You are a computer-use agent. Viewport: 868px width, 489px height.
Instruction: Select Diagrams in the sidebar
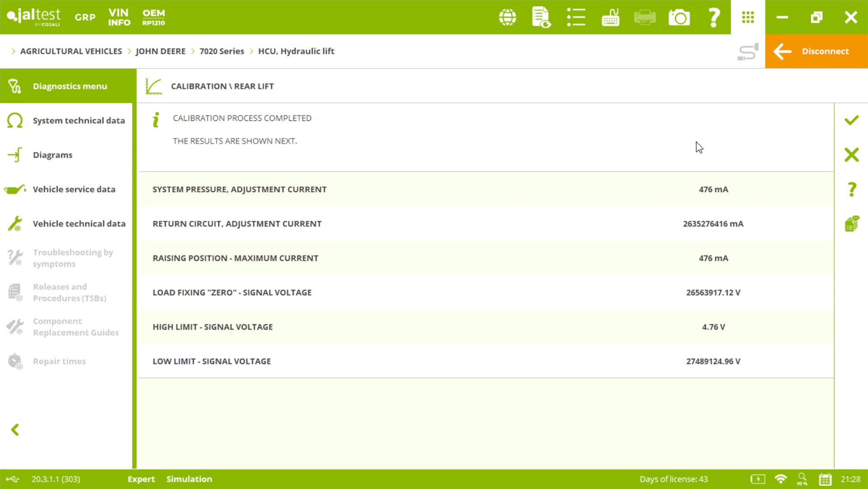click(x=52, y=155)
